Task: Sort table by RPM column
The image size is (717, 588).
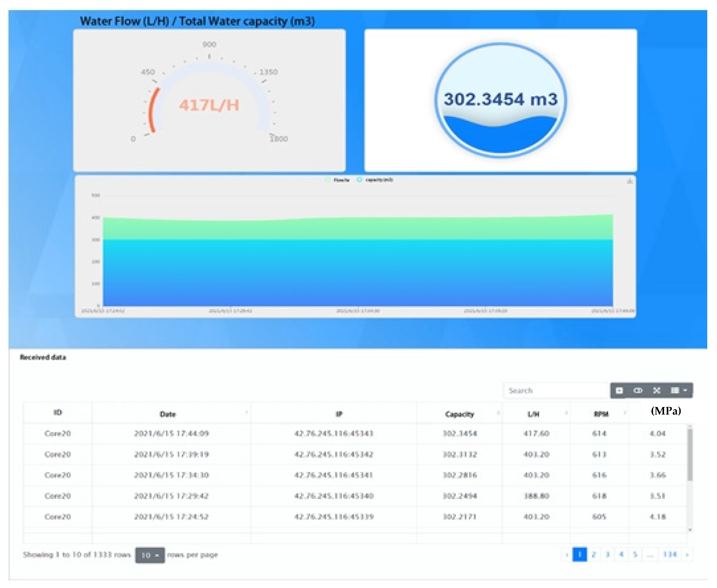Action: pyautogui.click(x=601, y=414)
